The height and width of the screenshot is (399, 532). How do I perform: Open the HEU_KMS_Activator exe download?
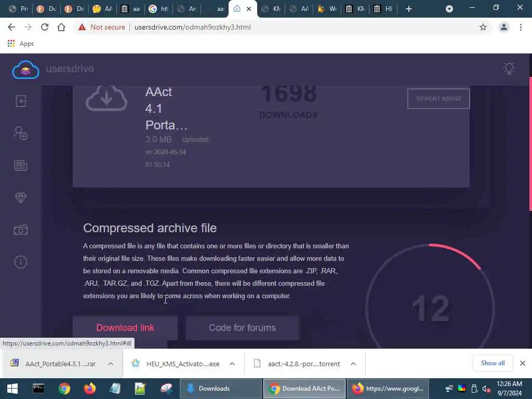176,364
